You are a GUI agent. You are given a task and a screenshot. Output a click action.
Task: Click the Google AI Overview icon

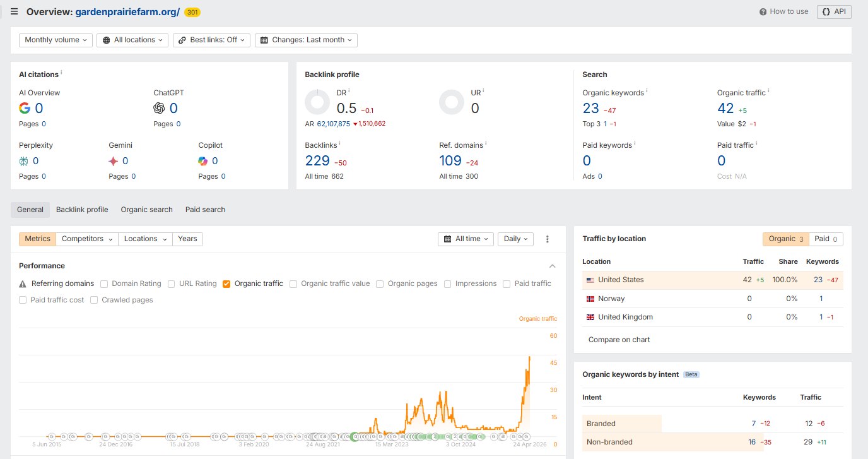click(x=25, y=108)
